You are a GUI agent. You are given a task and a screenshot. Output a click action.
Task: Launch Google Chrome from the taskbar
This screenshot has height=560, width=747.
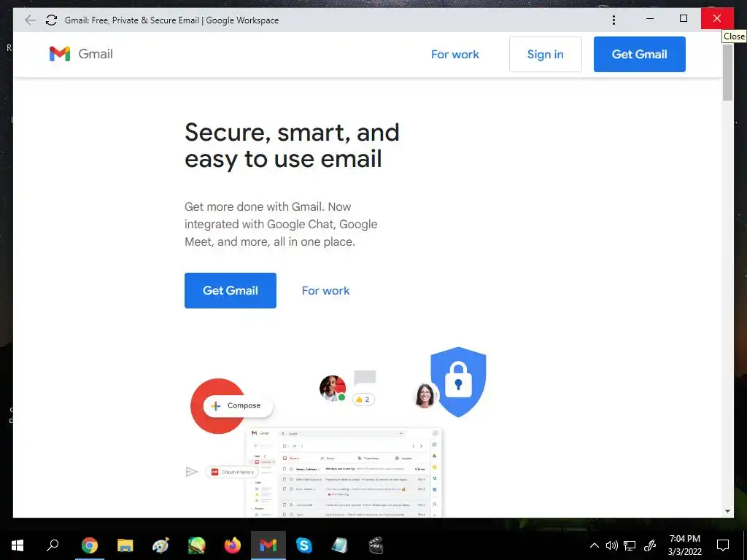(90, 545)
